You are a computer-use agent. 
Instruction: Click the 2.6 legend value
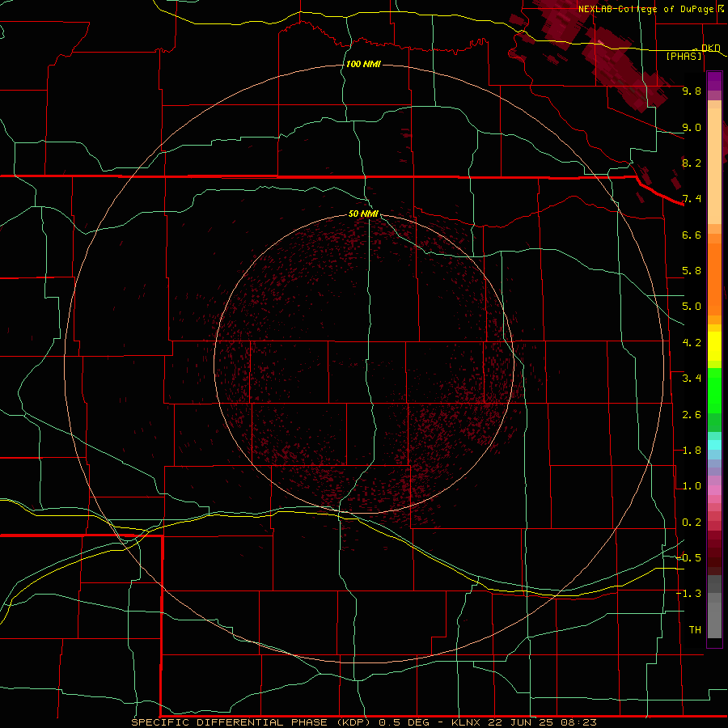pyautogui.click(x=692, y=415)
